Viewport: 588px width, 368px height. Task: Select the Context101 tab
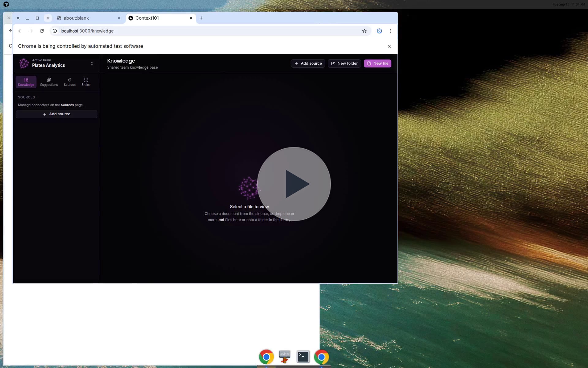coord(161,18)
